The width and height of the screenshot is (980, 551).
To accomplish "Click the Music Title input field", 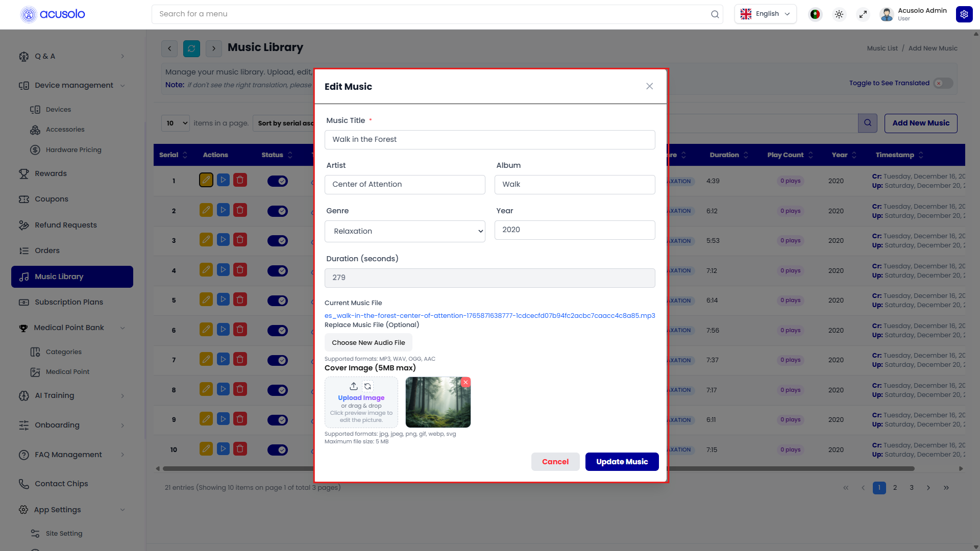I will pyautogui.click(x=489, y=139).
